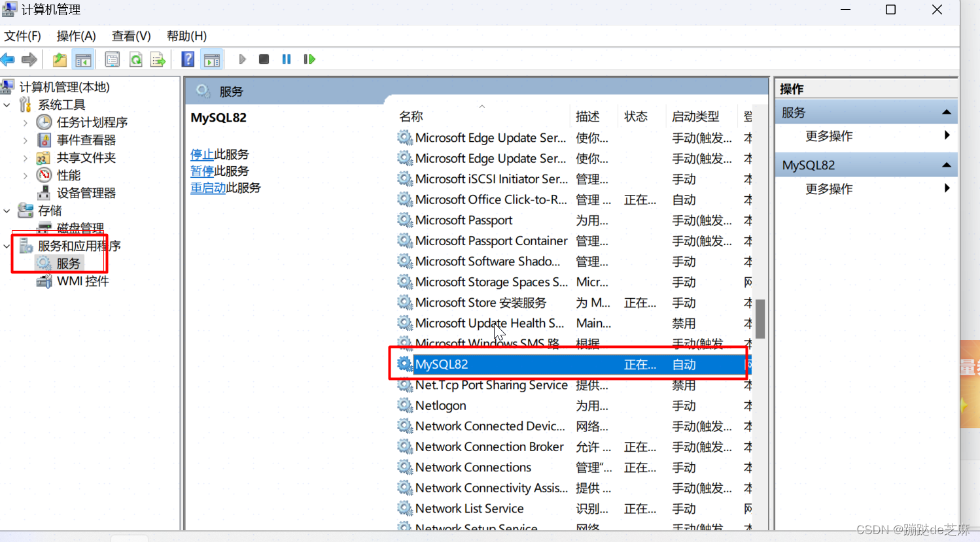Select Network Connection Broker row

574,447
